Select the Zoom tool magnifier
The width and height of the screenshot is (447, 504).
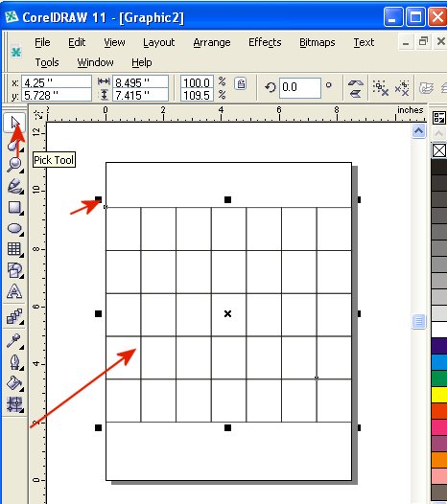point(14,165)
